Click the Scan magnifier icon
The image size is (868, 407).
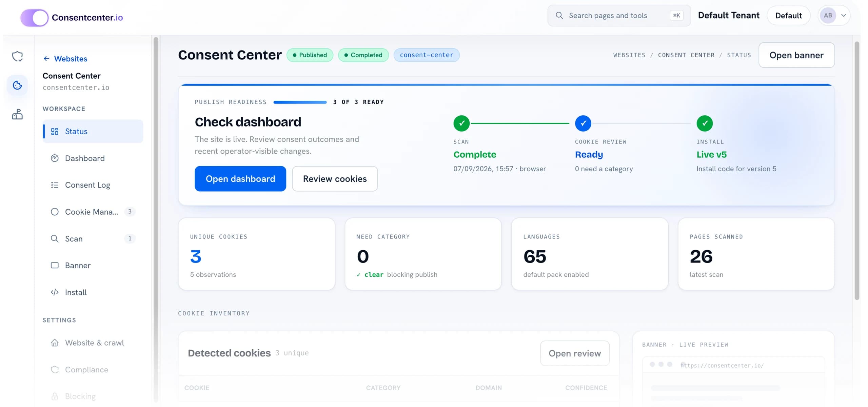tap(55, 239)
